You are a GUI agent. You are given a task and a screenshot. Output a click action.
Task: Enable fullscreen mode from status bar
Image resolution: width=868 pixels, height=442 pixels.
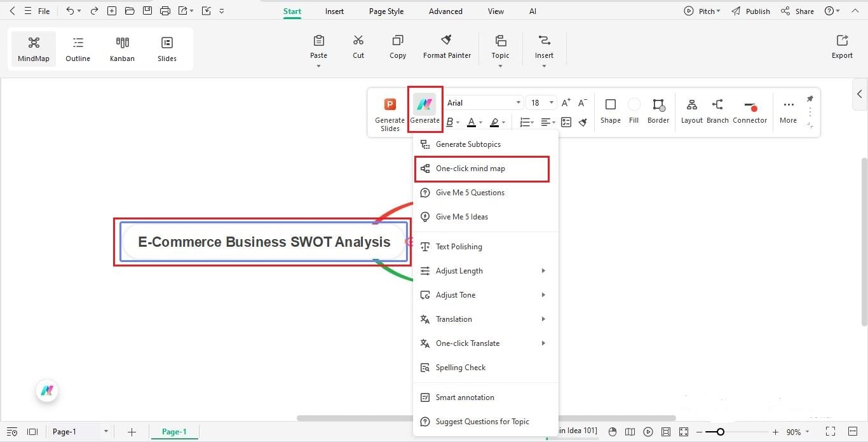pos(831,431)
